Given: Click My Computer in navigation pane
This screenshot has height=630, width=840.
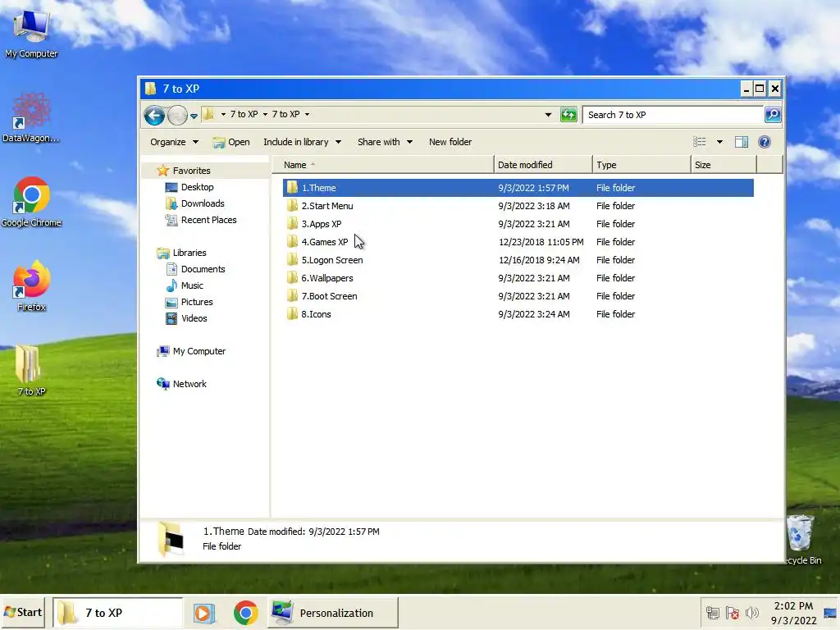Looking at the screenshot, I should (x=199, y=351).
